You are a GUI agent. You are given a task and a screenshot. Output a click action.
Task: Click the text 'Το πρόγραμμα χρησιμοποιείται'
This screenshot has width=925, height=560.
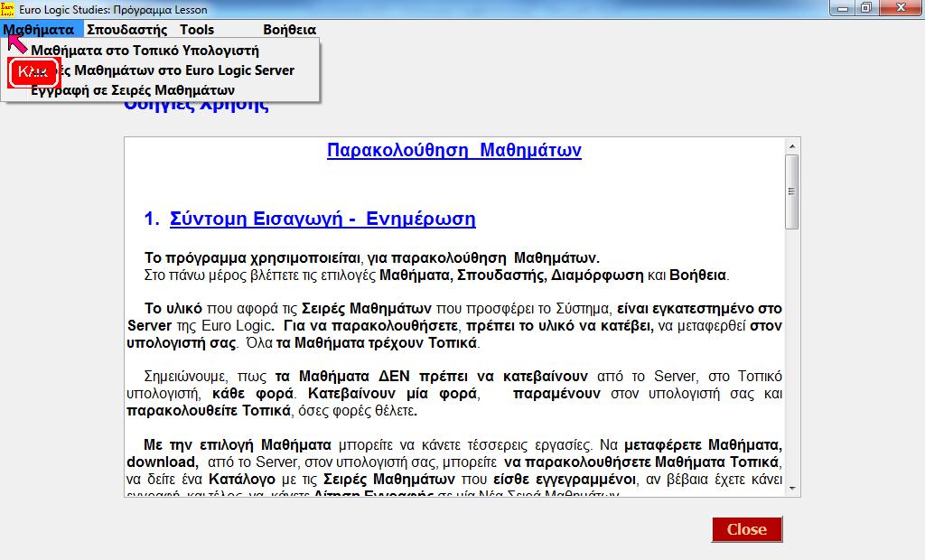click(x=252, y=258)
